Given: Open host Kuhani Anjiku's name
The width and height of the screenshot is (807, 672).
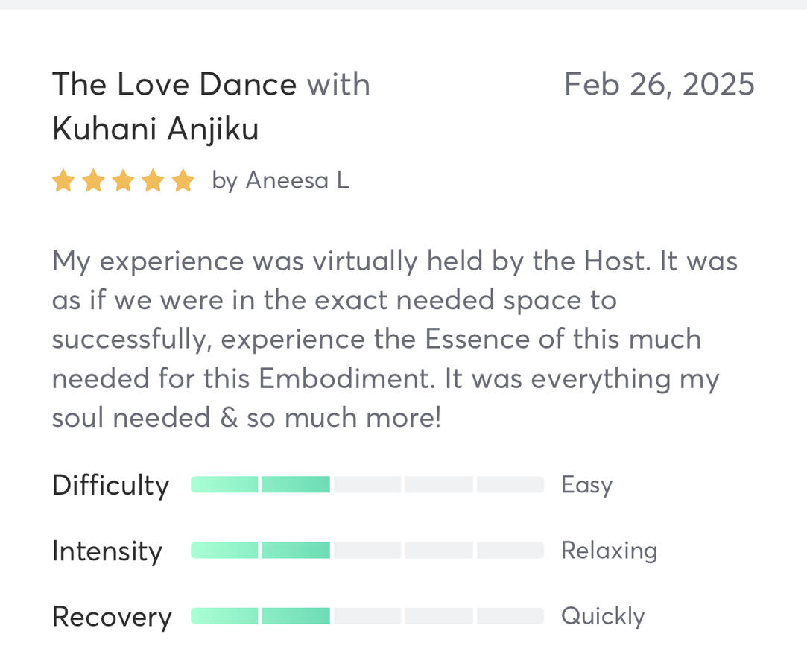Looking at the screenshot, I should coord(156,129).
